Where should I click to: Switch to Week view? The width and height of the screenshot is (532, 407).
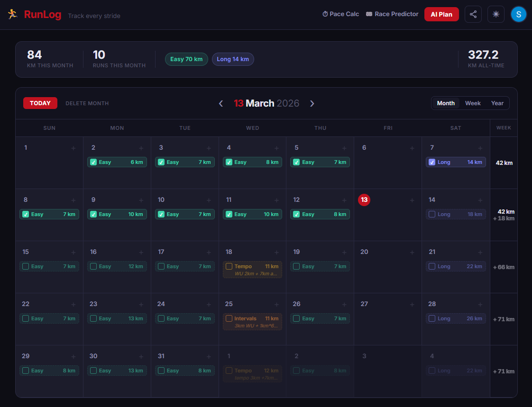click(x=472, y=103)
